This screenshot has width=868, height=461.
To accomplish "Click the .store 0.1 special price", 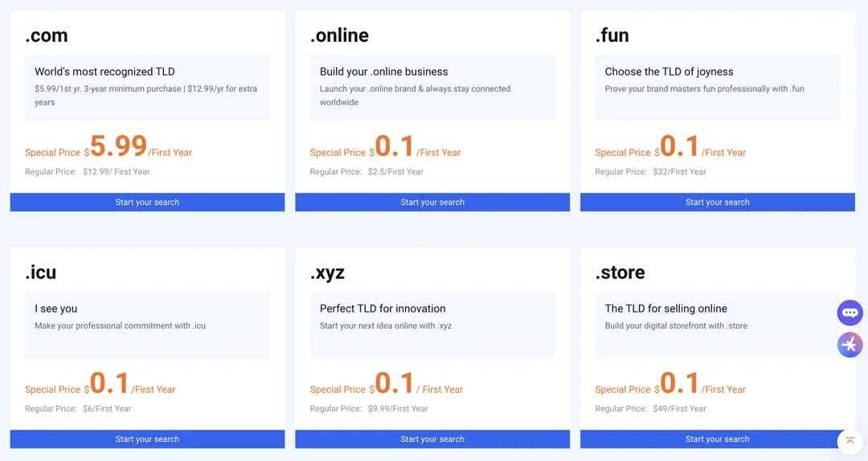I will [x=679, y=383].
